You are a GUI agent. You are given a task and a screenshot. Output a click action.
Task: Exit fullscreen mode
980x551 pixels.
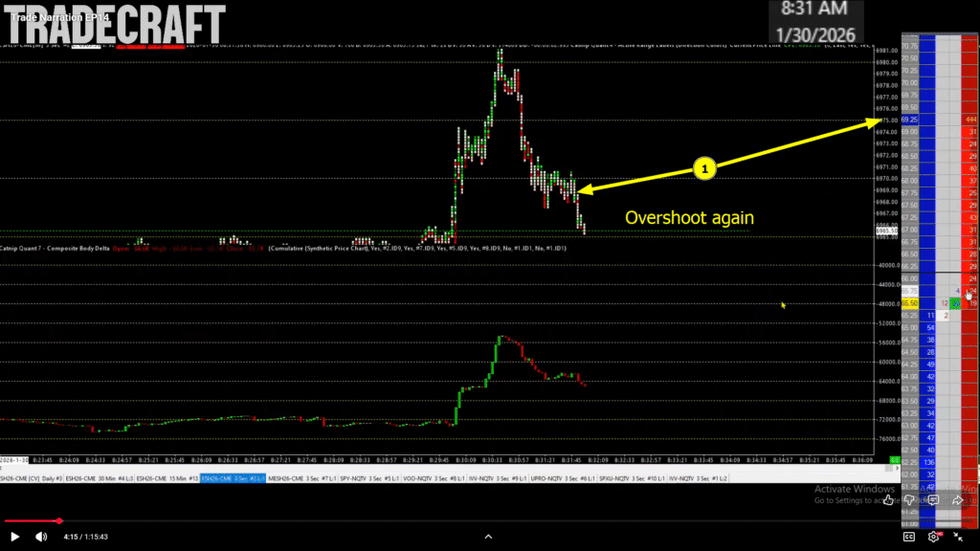960,537
